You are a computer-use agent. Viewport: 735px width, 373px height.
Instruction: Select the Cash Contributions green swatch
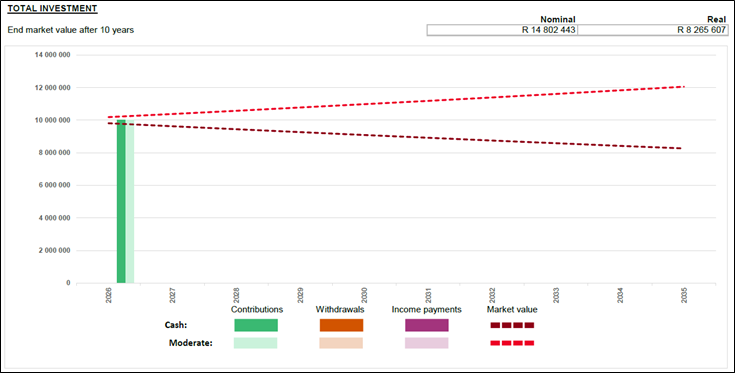256,325
